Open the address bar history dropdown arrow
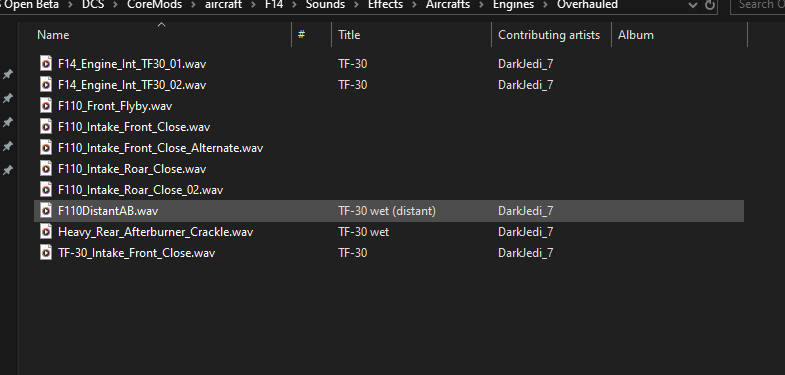The width and height of the screenshot is (785, 375). coord(693,5)
